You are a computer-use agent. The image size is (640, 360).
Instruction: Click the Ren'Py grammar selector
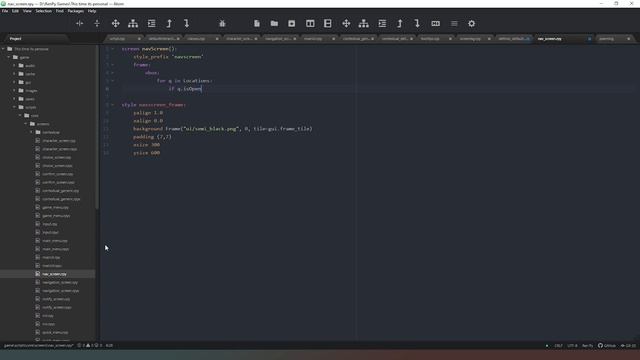coord(587,346)
